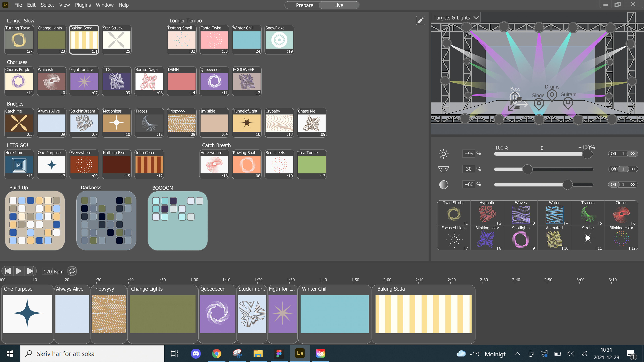
Task: Select the Blinking color F8 effect
Action: 487,238
